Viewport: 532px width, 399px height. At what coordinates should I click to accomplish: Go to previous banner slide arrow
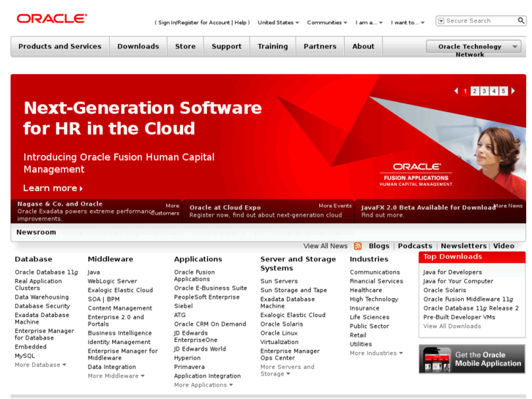pyautogui.click(x=456, y=91)
